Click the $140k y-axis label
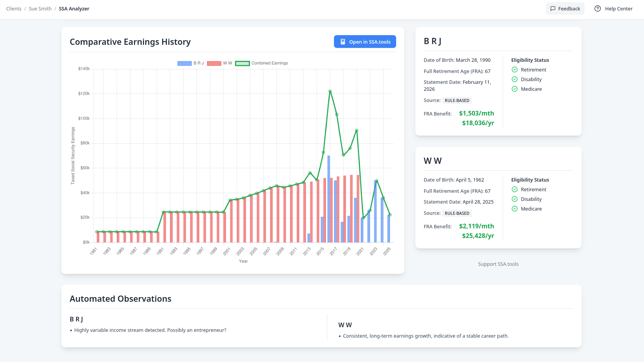The image size is (644, 362). (x=84, y=69)
